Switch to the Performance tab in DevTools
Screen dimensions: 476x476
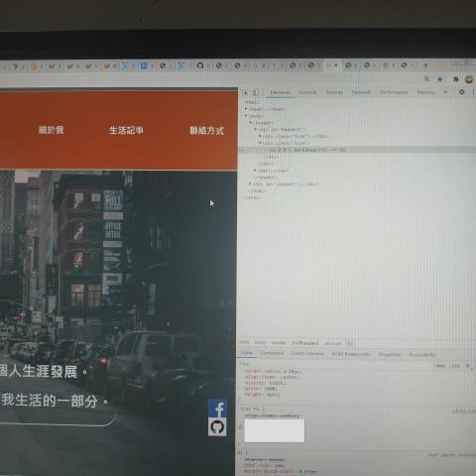coord(394,92)
